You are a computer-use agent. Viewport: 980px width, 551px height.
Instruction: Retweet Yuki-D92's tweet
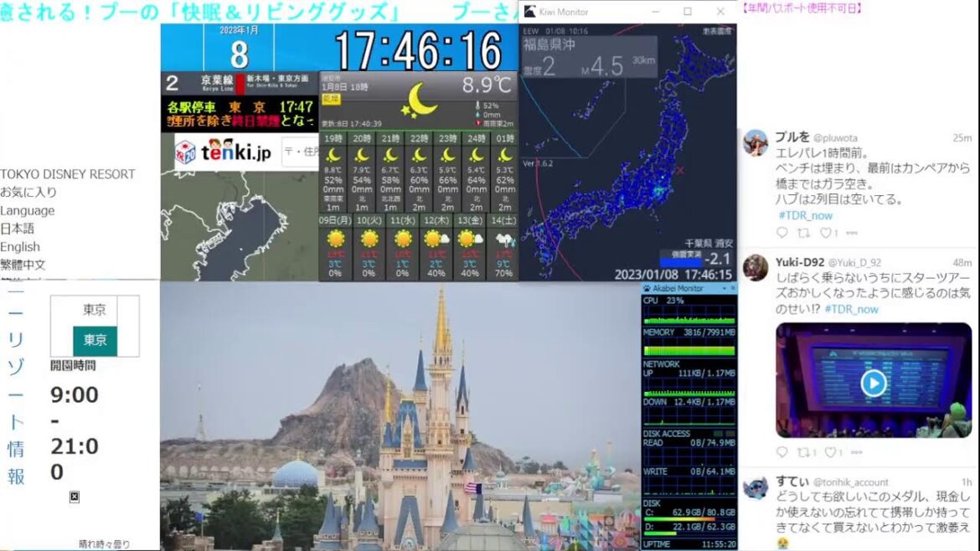coord(804,452)
